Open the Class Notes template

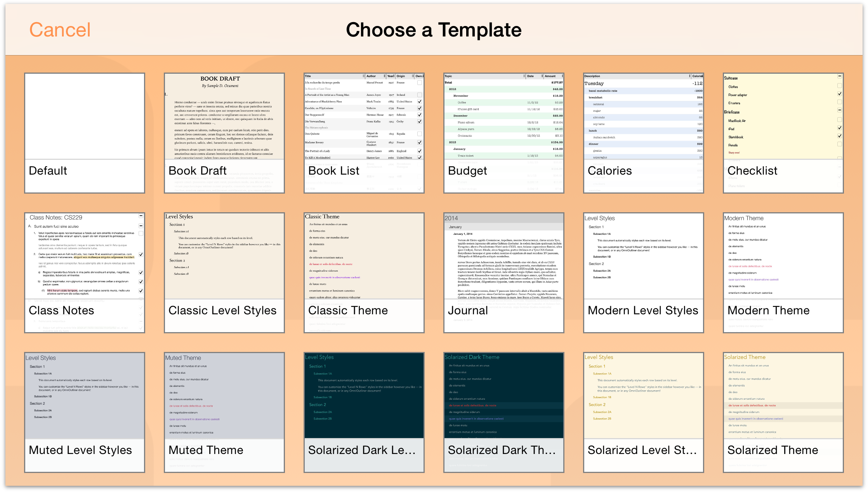[x=85, y=273]
